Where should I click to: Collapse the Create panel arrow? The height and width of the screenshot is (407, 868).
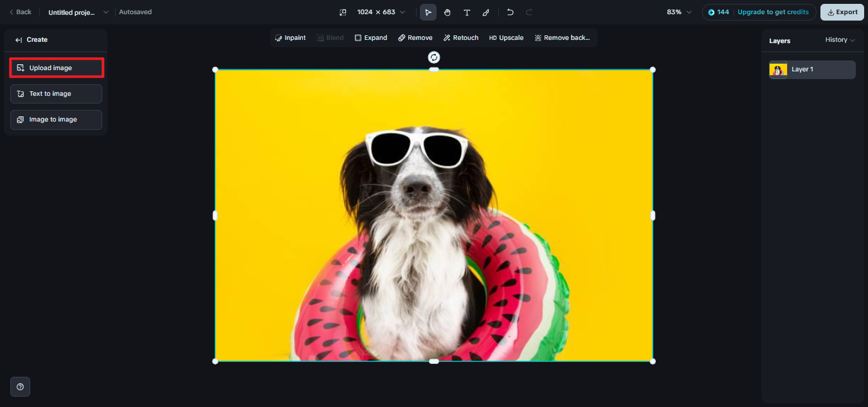19,40
